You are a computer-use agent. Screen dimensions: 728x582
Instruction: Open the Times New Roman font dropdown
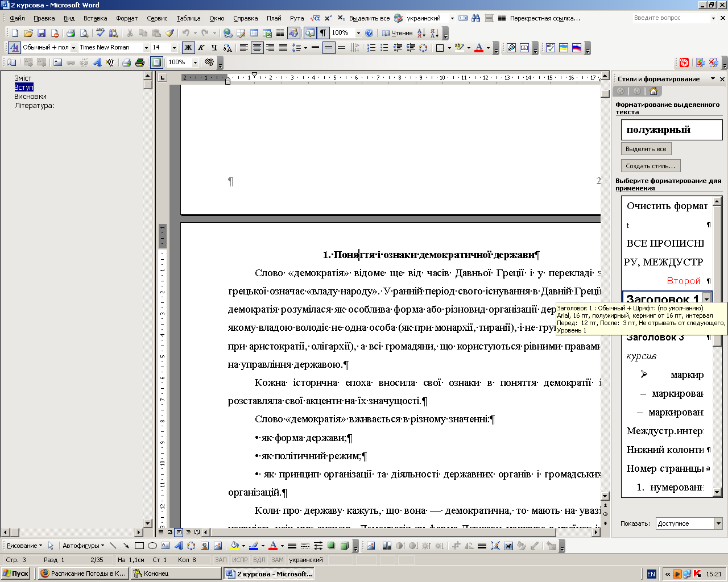[146, 48]
